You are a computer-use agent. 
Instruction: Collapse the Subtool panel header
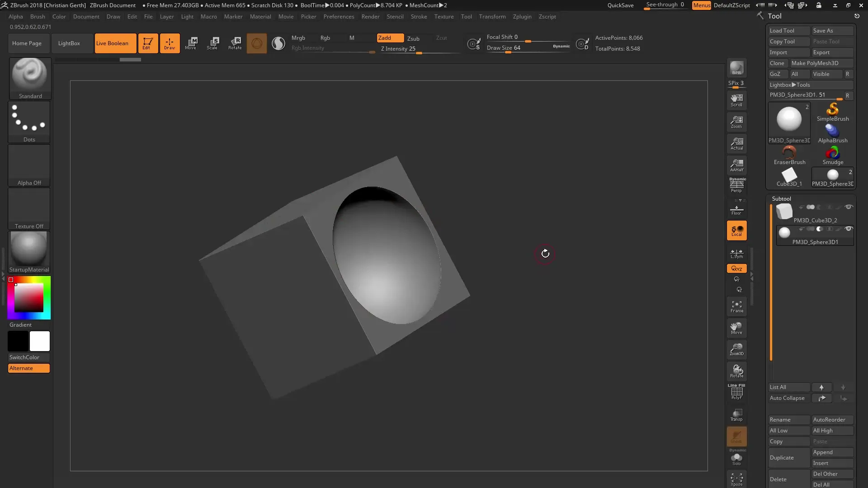[781, 198]
